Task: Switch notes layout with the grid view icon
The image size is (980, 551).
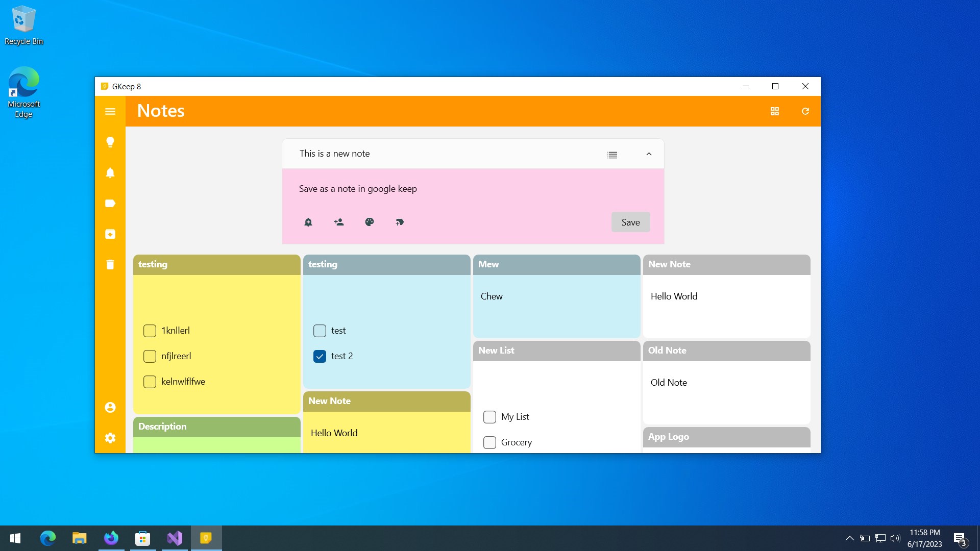Action: click(774, 111)
